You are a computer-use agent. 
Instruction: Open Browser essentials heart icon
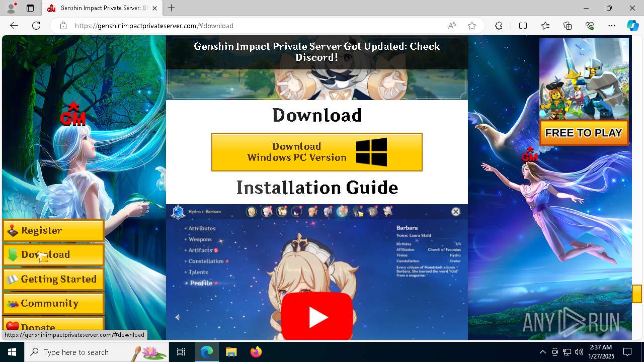click(x=590, y=26)
